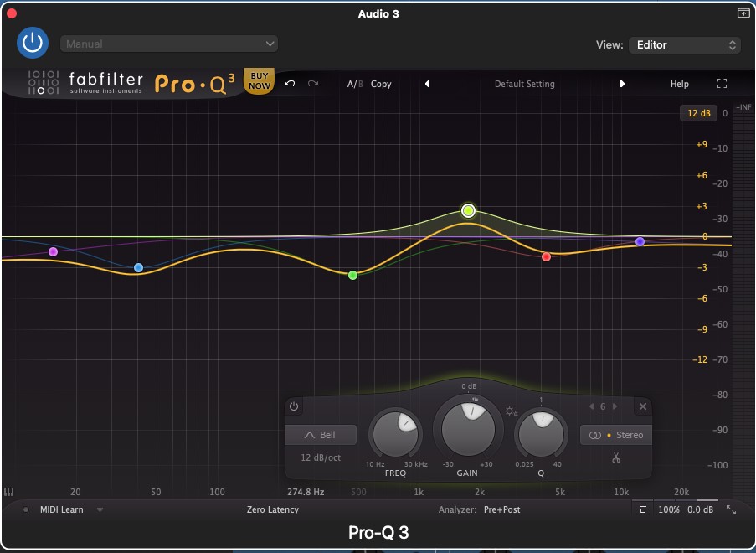
Task: Go to the next preset arrow
Action: [622, 84]
